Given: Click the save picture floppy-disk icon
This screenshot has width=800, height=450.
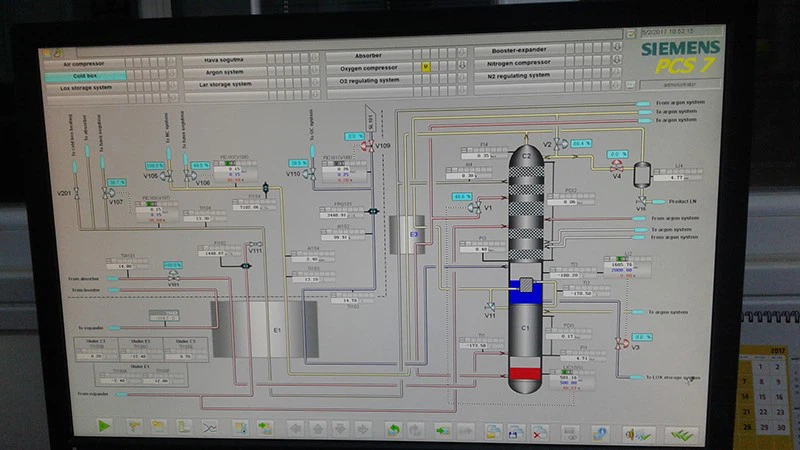Looking at the screenshot, I should [x=516, y=433].
